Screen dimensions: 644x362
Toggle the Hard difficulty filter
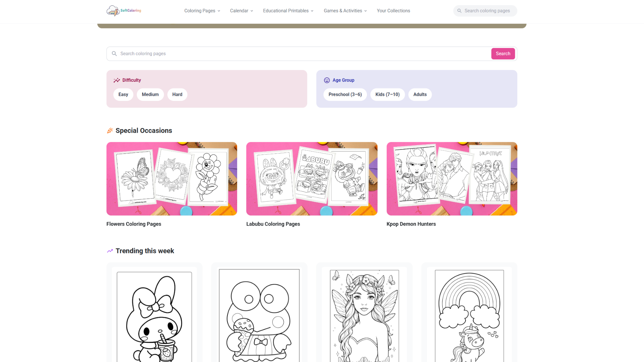pyautogui.click(x=177, y=95)
